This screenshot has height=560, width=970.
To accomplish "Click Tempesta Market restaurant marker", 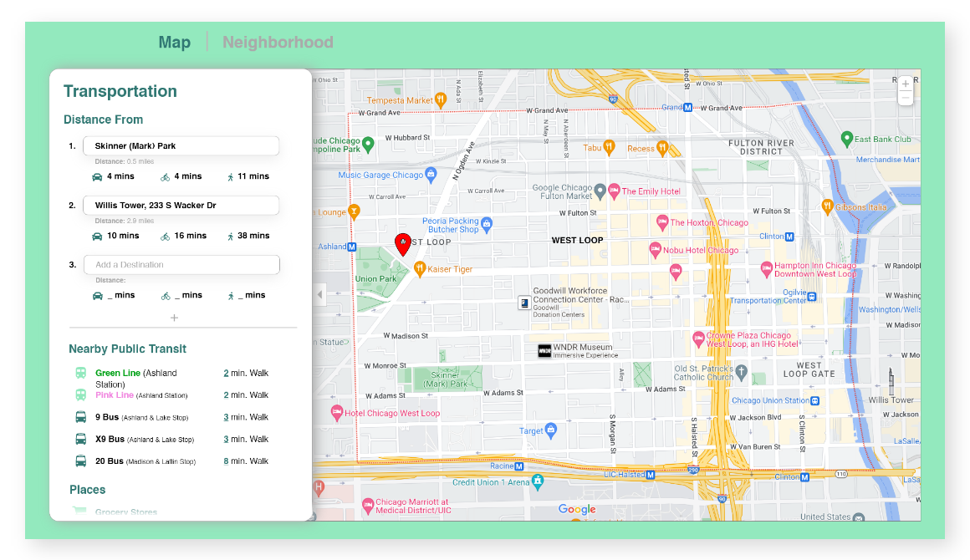I will click(x=441, y=99).
